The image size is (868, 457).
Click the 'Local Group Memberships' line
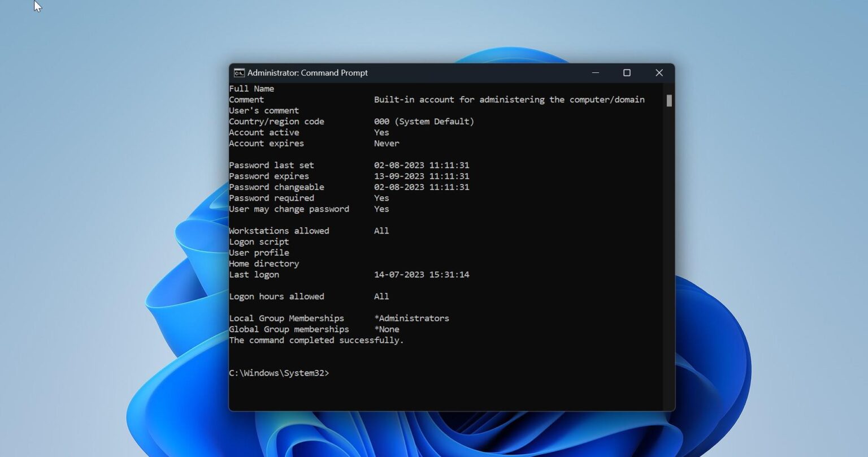click(286, 318)
